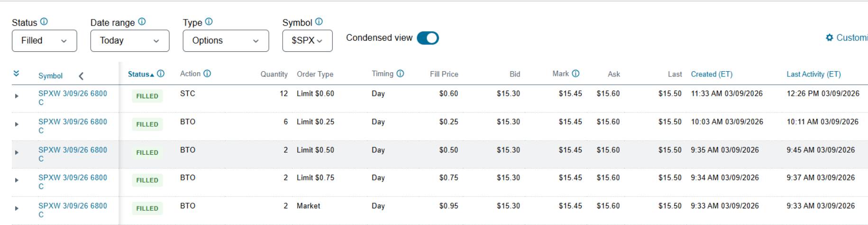This screenshot has width=868, height=225.
Task: Collapse the Symbol column with left chevron
Action: pos(81,76)
